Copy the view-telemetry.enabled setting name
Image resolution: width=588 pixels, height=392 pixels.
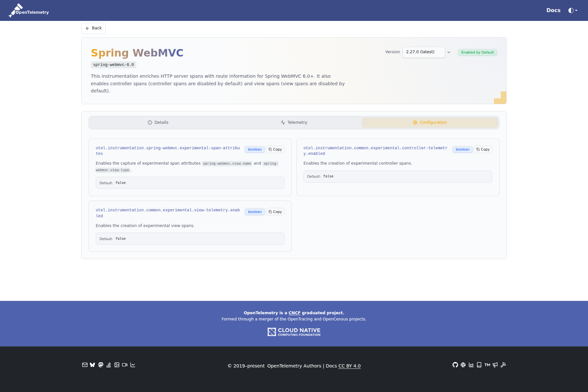click(x=275, y=212)
